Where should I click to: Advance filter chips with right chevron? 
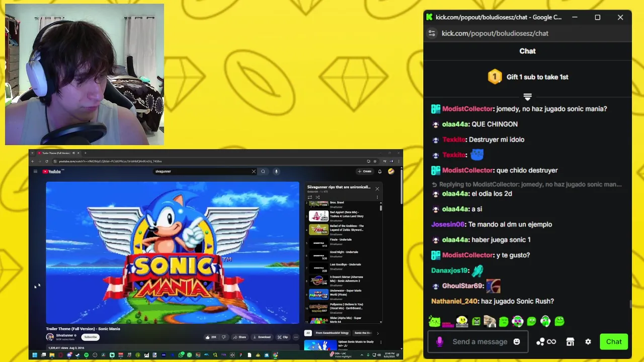point(377,333)
